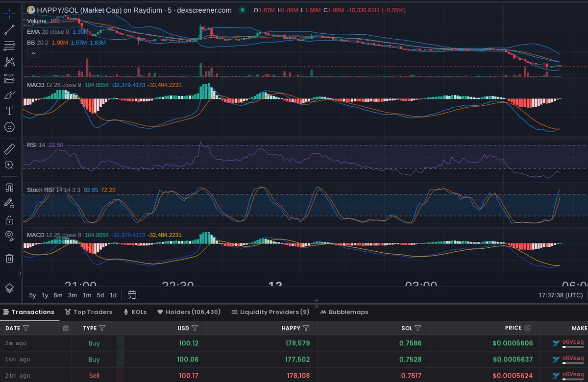Set chart range to 1m
The height and width of the screenshot is (382, 588).
[87, 295]
